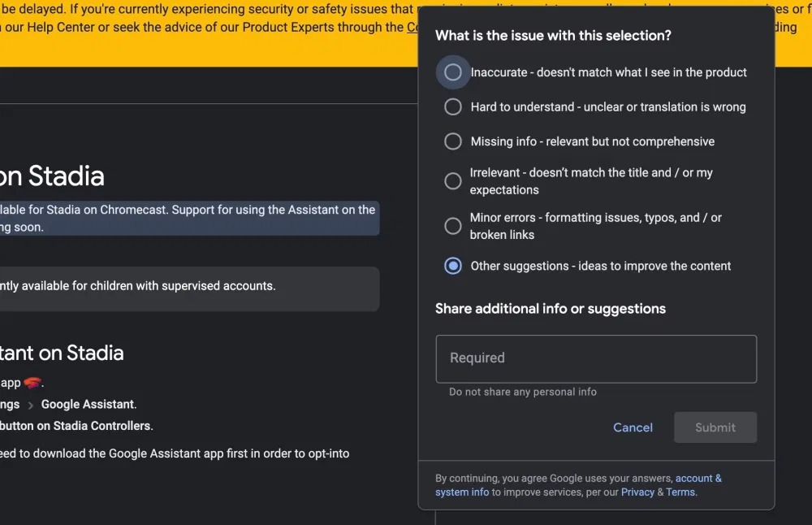
Task: Open the Privacy link
Action: pos(637,492)
